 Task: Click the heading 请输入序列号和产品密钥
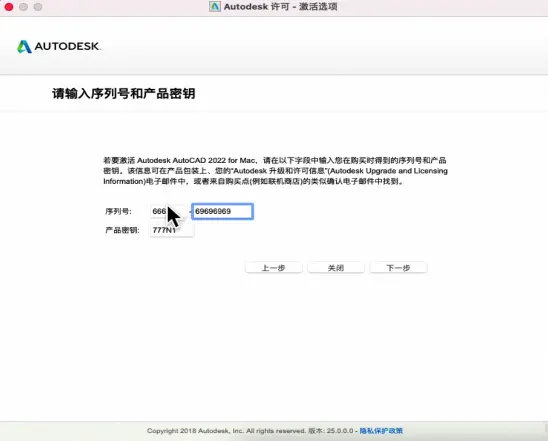pyautogui.click(x=124, y=94)
